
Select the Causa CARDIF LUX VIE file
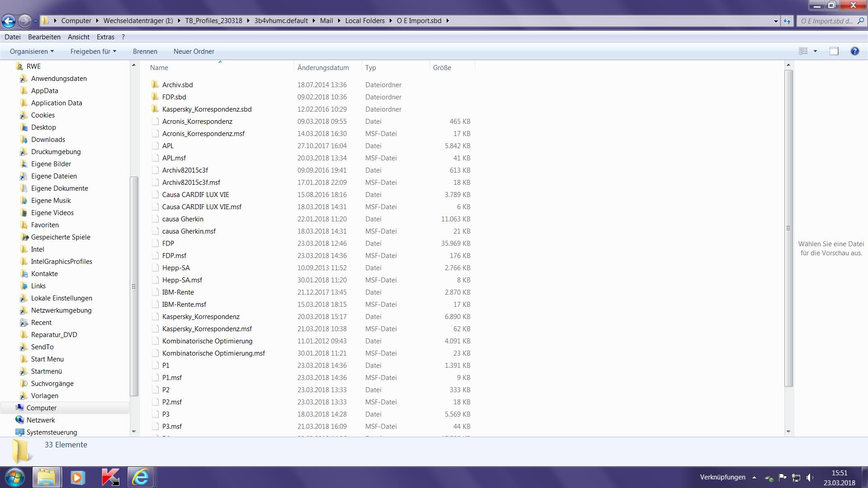195,194
